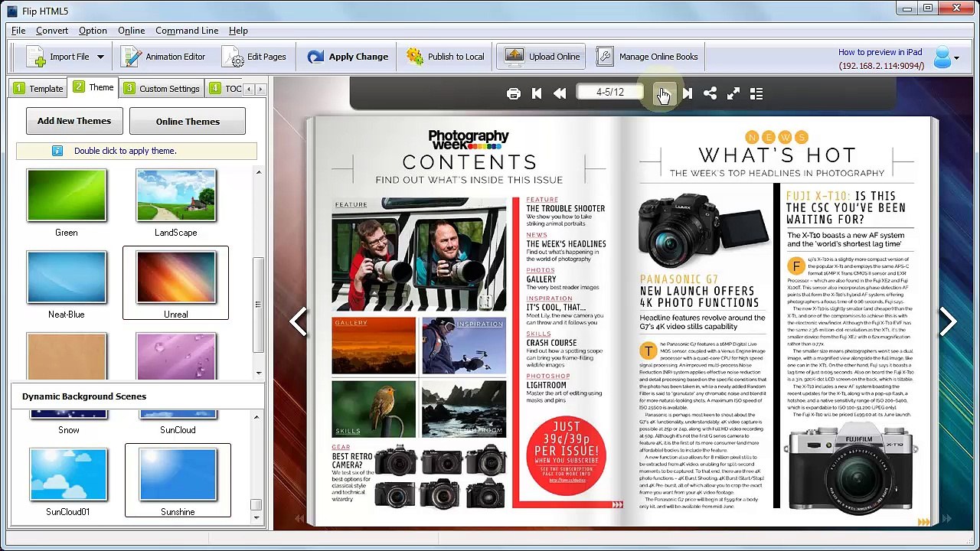
Task: Apply Change to the flipbook
Action: pos(348,57)
